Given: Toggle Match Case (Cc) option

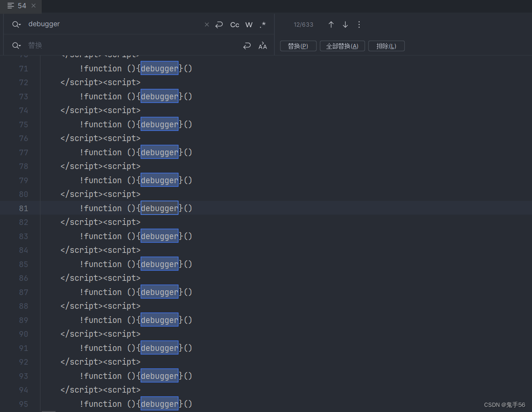Looking at the screenshot, I should [235, 25].
